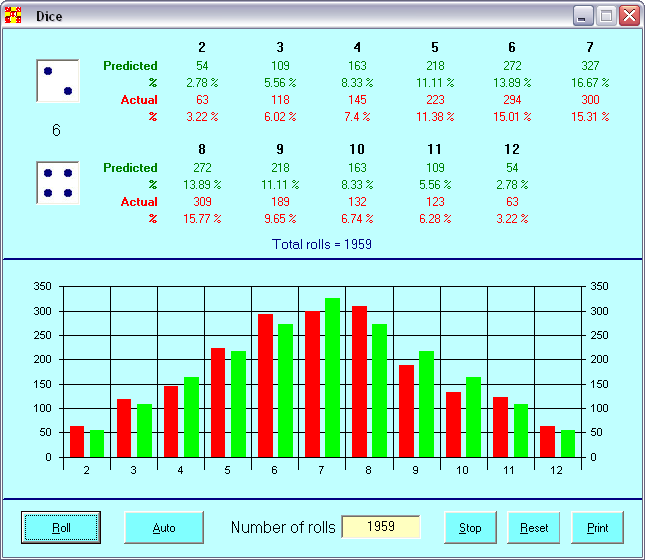
Task: Click the top die showing two dots
Action: click(x=58, y=81)
